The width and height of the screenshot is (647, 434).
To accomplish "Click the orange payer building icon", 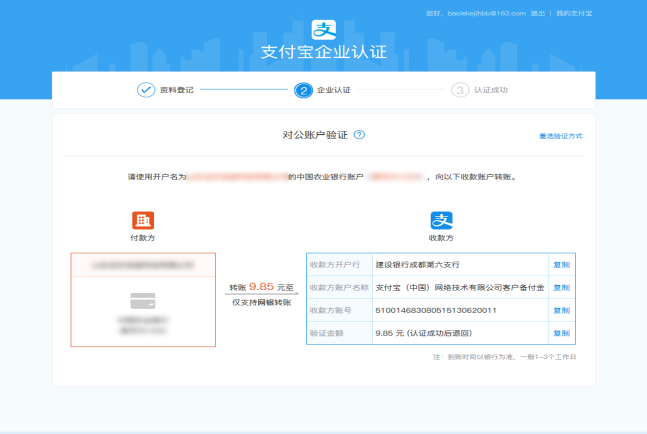I will tap(143, 220).
